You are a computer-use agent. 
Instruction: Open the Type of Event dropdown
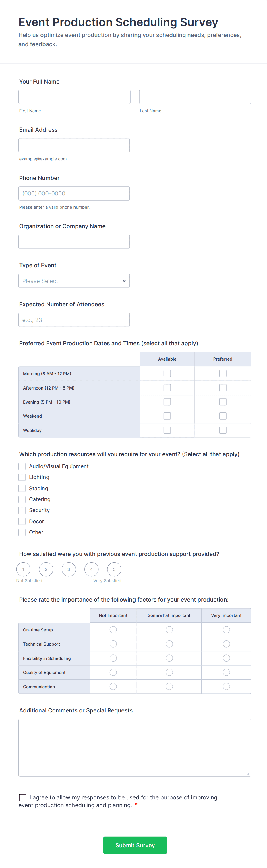tap(74, 281)
